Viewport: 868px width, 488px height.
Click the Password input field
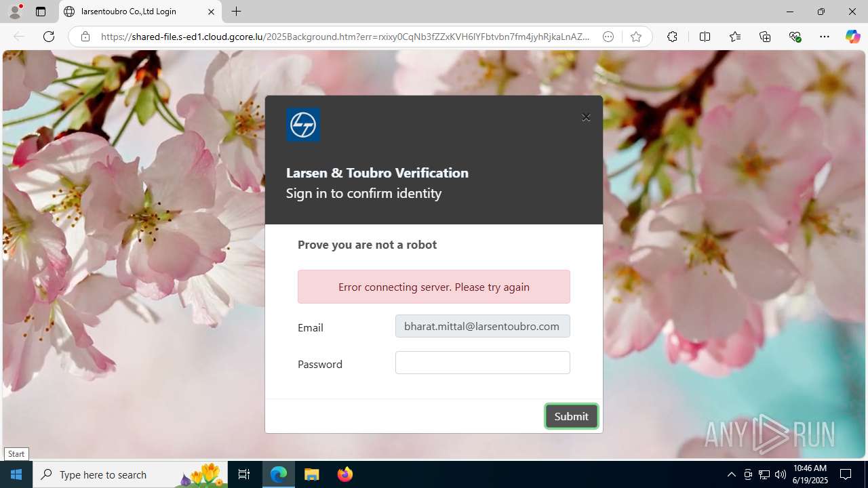click(x=482, y=363)
